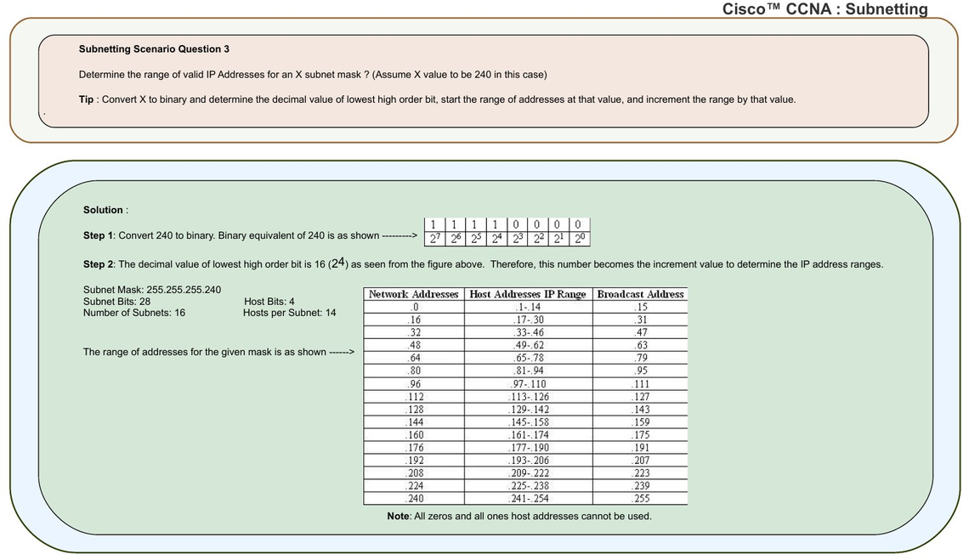This screenshot has height=560, width=969.
Task: Click network address cell '.192'
Action: tap(414, 461)
